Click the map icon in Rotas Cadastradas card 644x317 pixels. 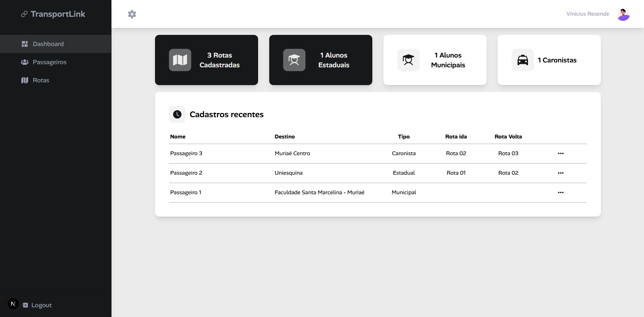[x=180, y=60]
